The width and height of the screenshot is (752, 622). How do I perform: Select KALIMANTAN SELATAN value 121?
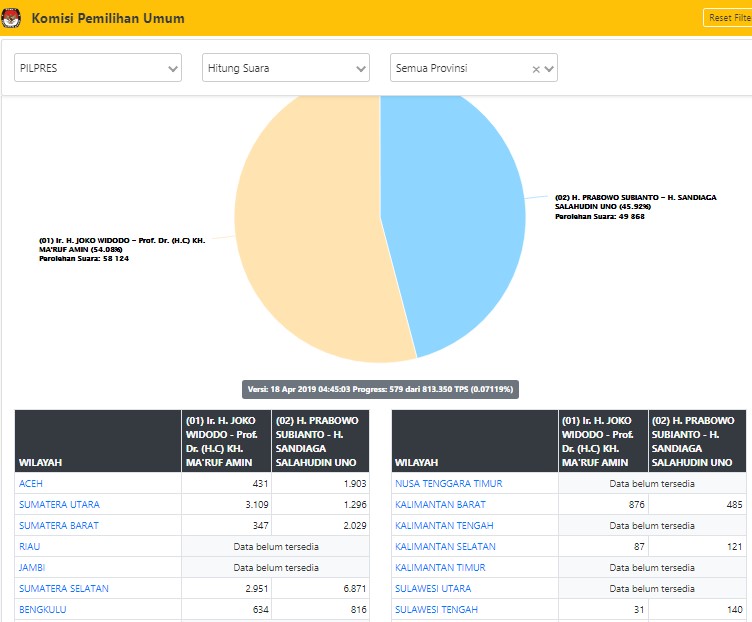pos(734,547)
